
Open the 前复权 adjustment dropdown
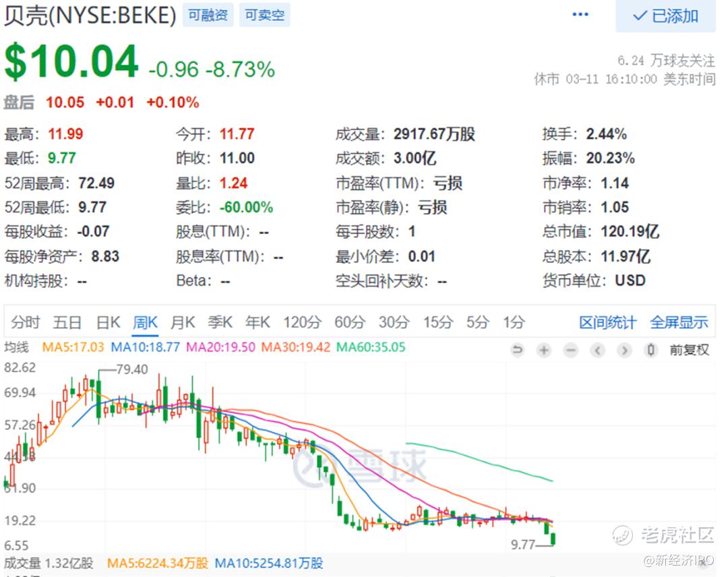click(x=690, y=350)
